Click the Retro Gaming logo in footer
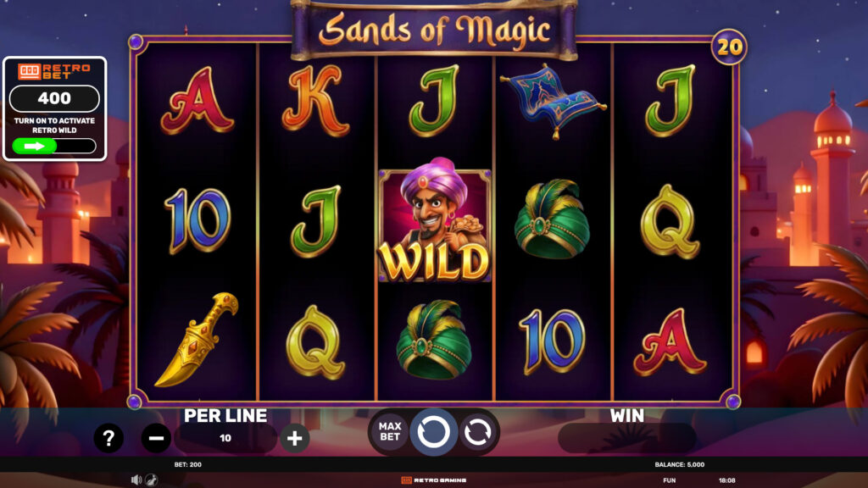The width and height of the screenshot is (868, 488). (x=433, y=480)
